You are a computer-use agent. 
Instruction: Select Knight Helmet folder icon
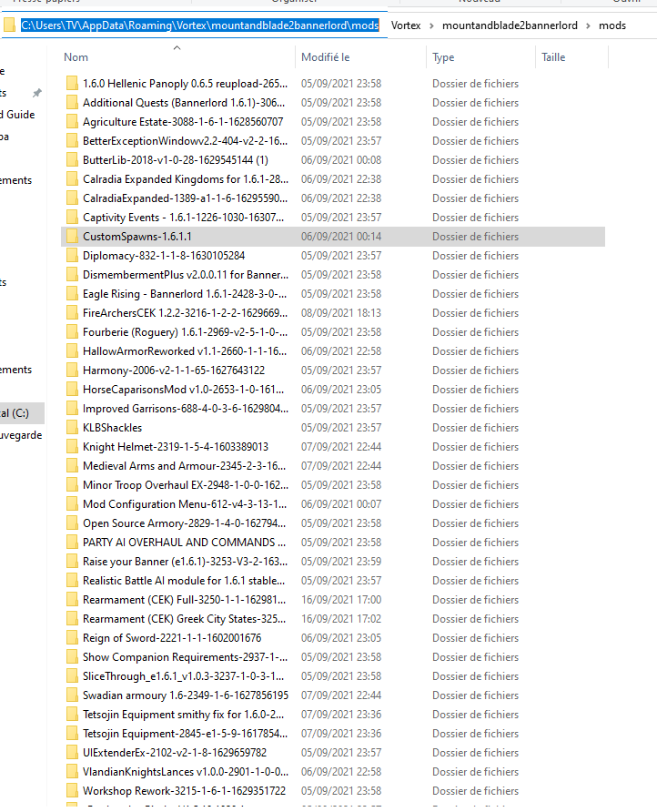pyautogui.click(x=72, y=447)
